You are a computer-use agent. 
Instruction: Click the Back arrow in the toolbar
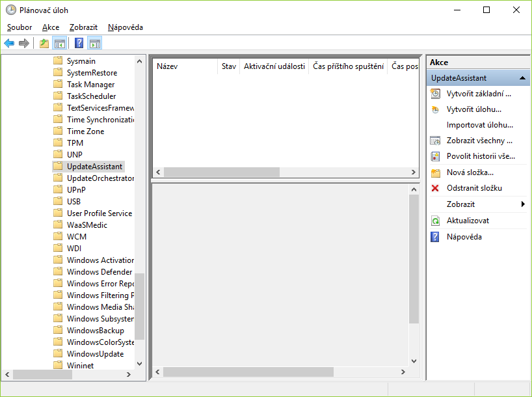[9, 44]
